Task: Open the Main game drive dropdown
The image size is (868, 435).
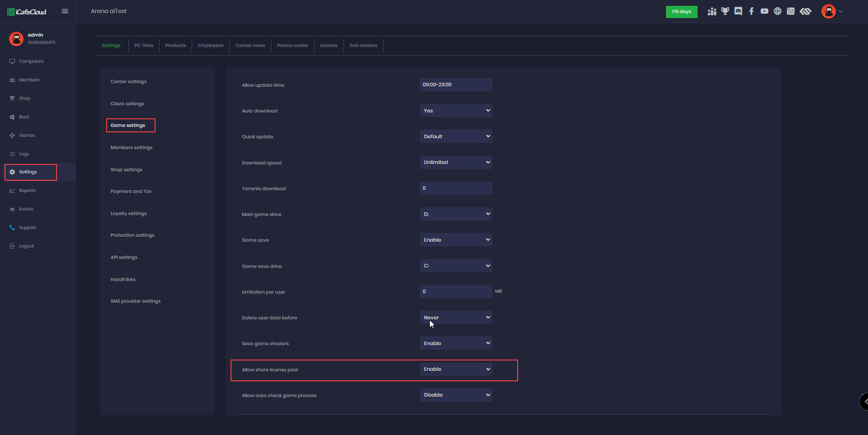Action: pyautogui.click(x=456, y=214)
